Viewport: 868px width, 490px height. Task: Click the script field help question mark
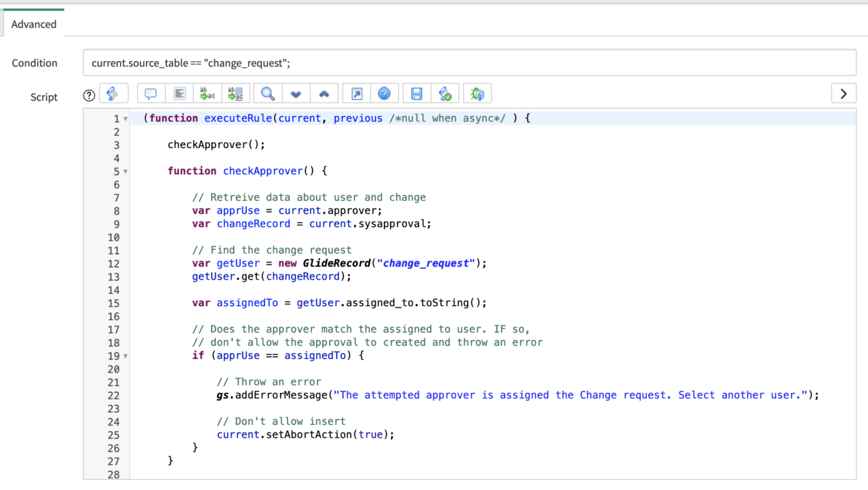click(x=89, y=96)
